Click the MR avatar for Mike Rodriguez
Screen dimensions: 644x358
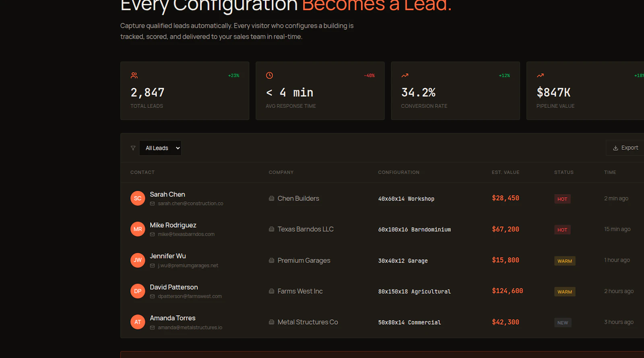click(138, 229)
